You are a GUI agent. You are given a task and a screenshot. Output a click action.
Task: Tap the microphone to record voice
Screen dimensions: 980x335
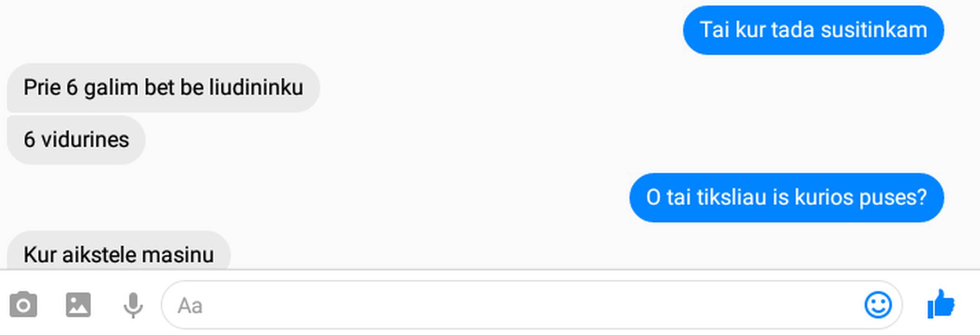(x=133, y=305)
